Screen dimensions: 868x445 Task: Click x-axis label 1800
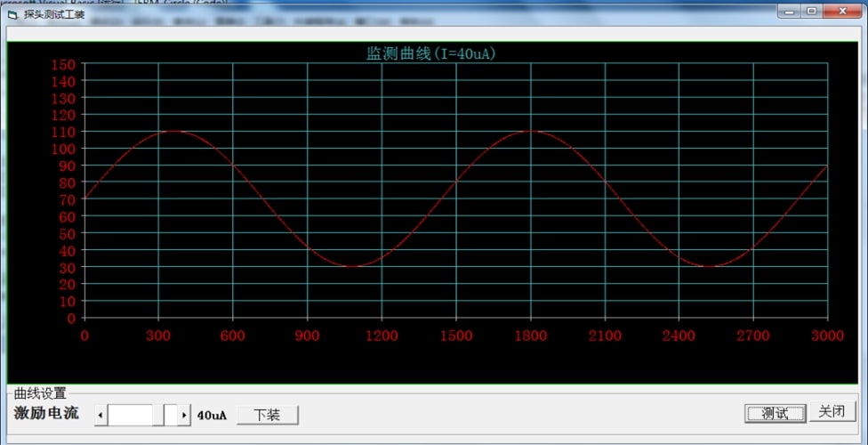(x=530, y=336)
